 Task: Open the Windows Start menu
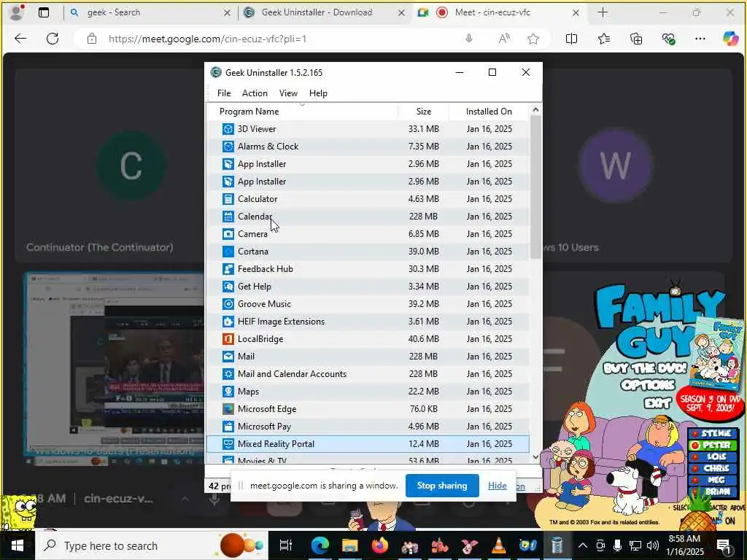coord(18,545)
